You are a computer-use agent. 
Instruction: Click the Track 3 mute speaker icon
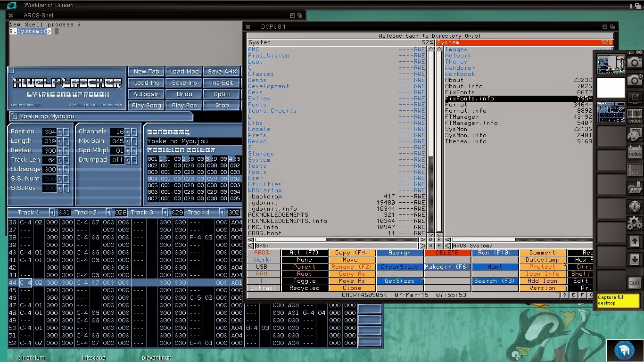[165, 213]
